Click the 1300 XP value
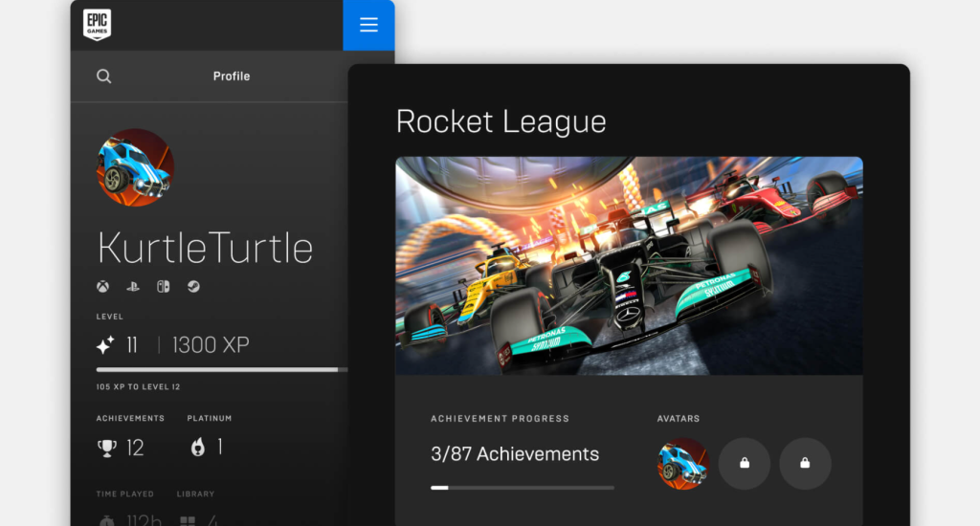The height and width of the screenshot is (526, 980). (211, 345)
